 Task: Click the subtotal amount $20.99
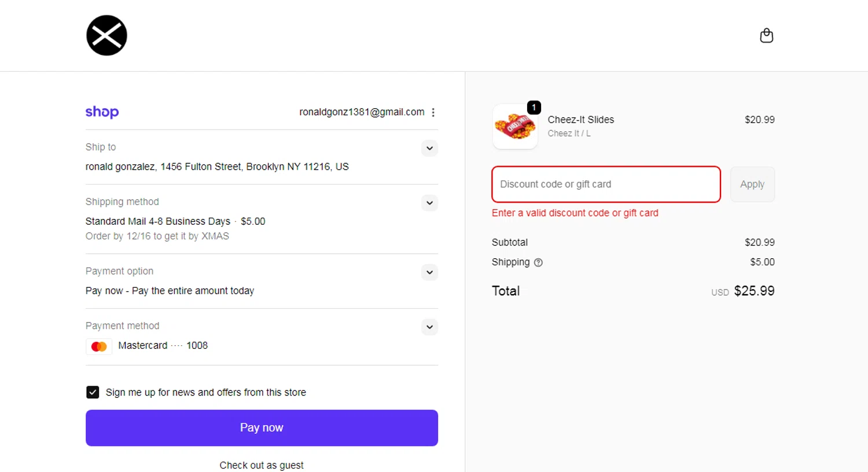point(760,243)
